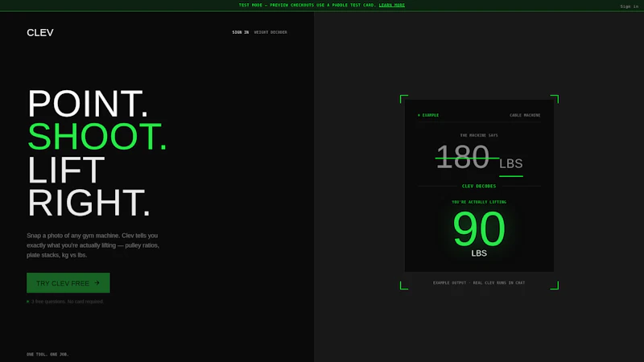Click the 'Snap a photo' description paragraph
Image resolution: width=644 pixels, height=362 pixels.
pos(93,245)
